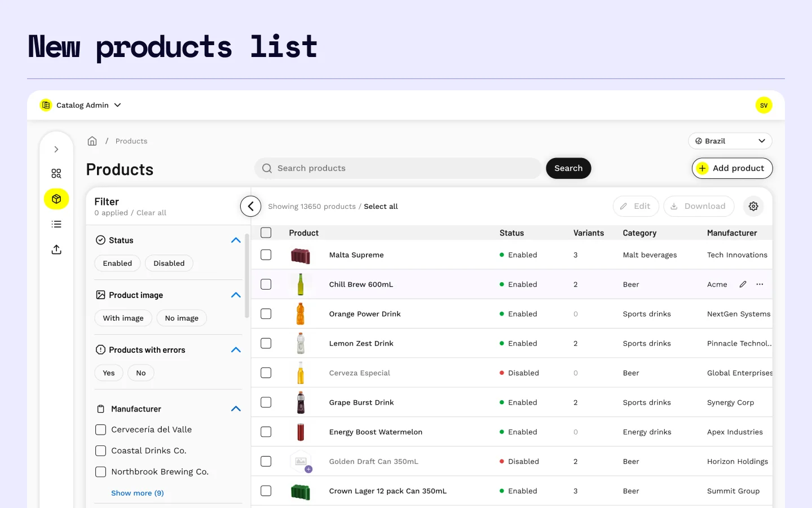The height and width of the screenshot is (508, 812).
Task: Collapse the Manufacturer filter section
Action: point(236,409)
